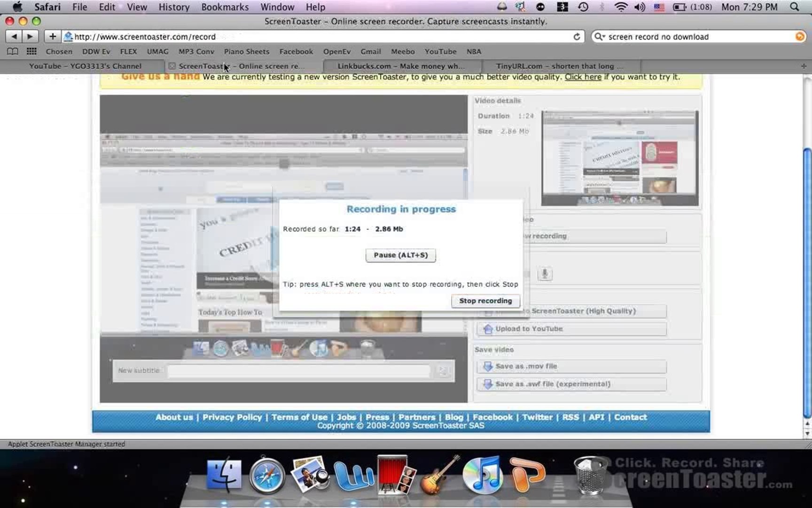
Task: Open Time Machine menu bar icon
Action: (x=583, y=7)
